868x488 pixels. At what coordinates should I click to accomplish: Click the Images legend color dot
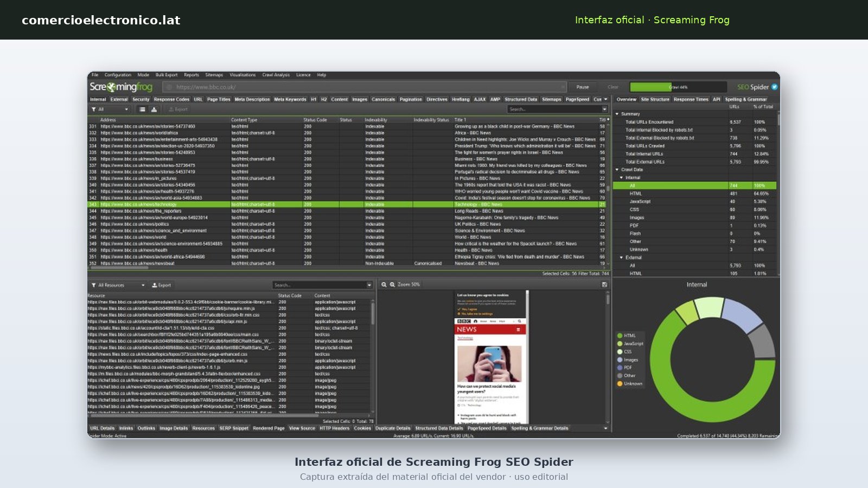[620, 359]
